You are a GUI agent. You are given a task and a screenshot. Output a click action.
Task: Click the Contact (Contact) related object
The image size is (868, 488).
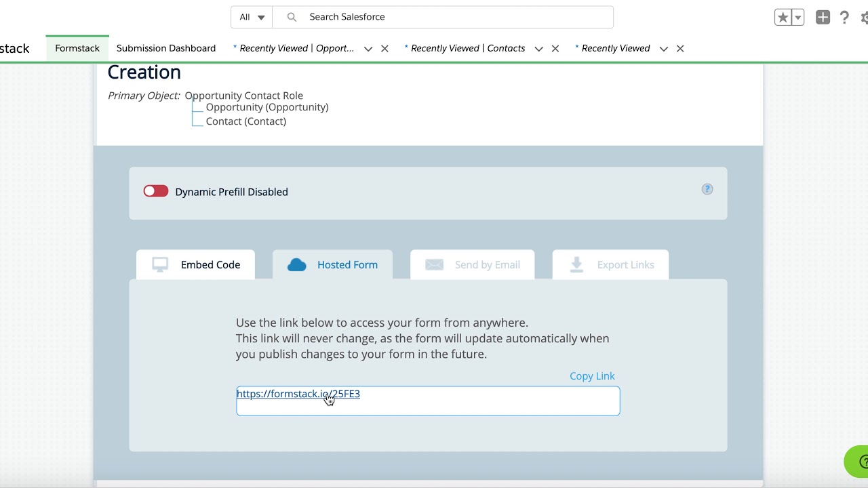[x=246, y=121]
